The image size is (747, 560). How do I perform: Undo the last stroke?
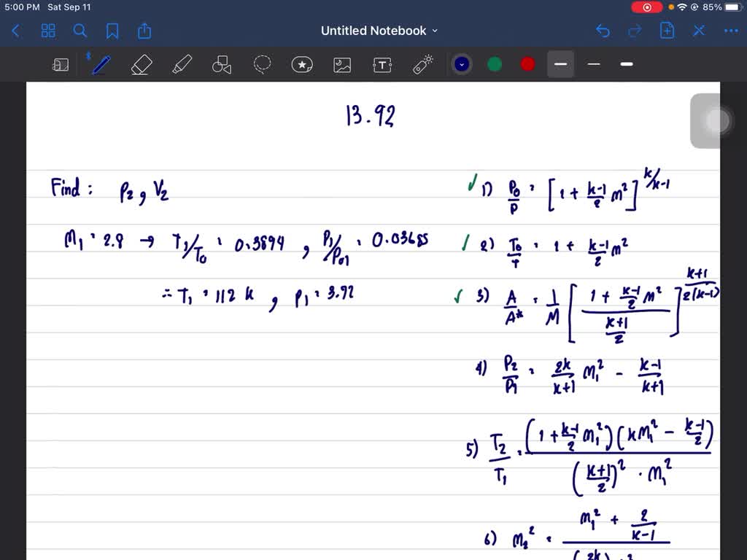(603, 31)
